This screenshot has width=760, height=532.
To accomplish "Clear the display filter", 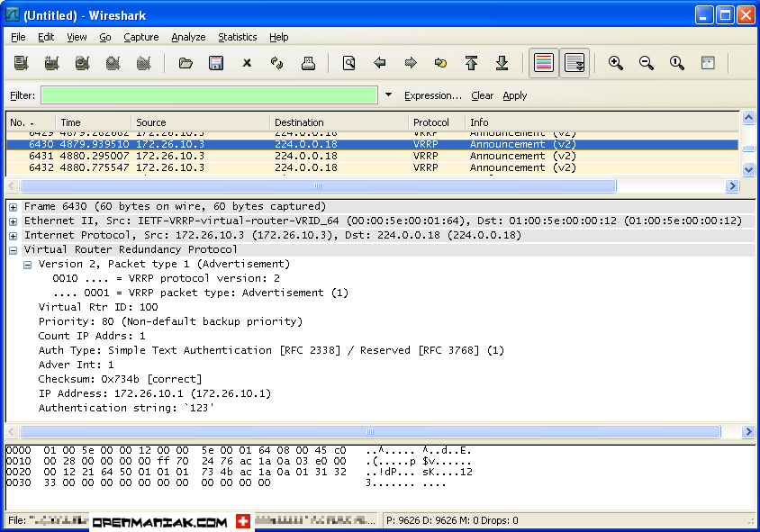I will 483,96.
